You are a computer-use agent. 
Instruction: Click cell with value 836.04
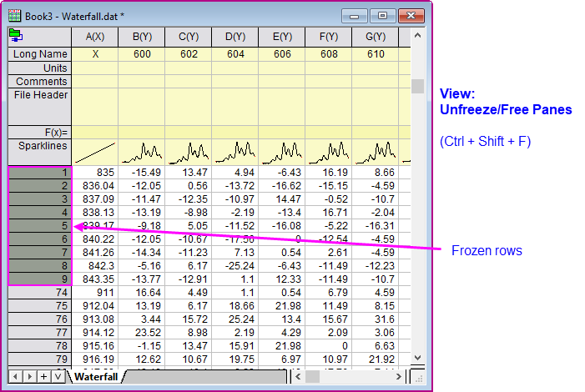coord(95,186)
